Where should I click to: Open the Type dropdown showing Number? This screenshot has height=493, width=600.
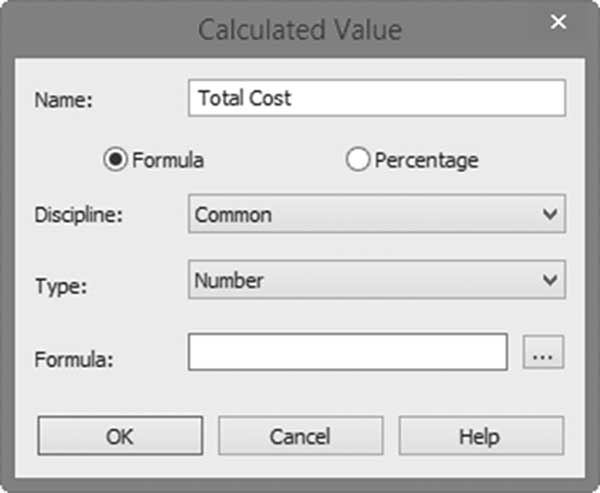377,280
